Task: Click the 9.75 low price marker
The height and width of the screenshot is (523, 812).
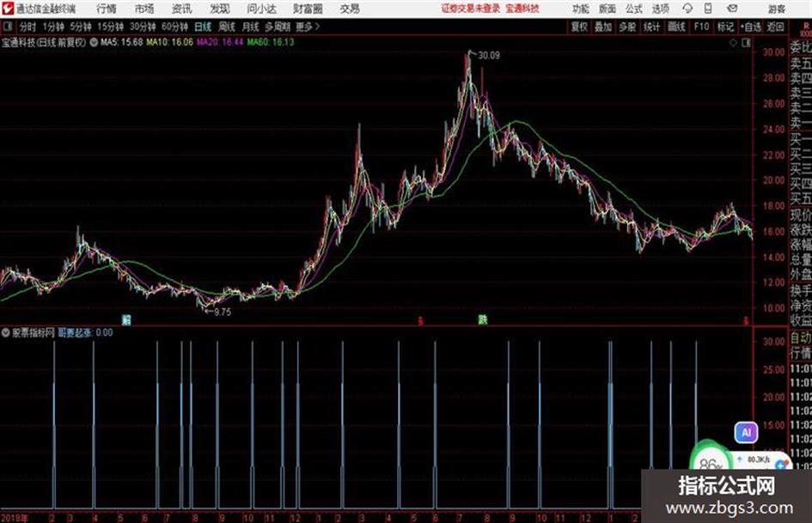Action: click(x=223, y=312)
